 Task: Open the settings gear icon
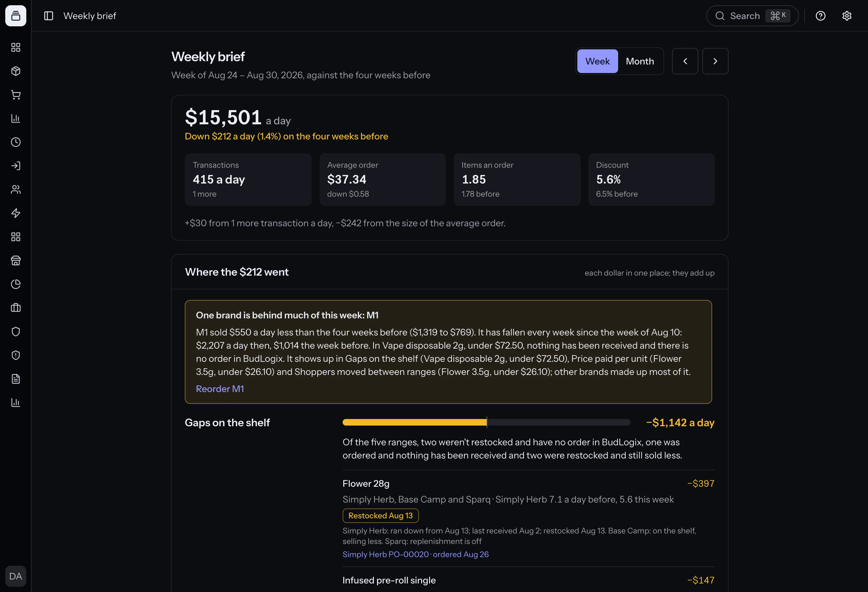847,16
